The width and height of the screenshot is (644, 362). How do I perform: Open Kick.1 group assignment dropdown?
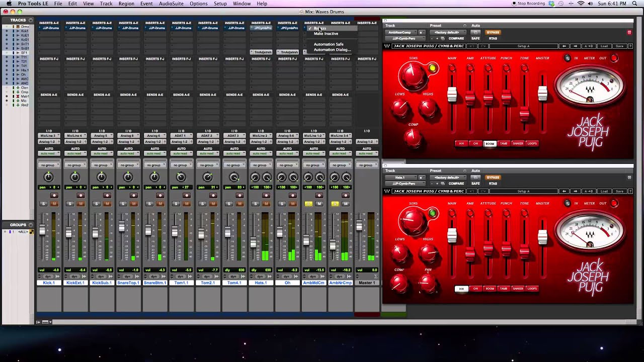coord(49,165)
